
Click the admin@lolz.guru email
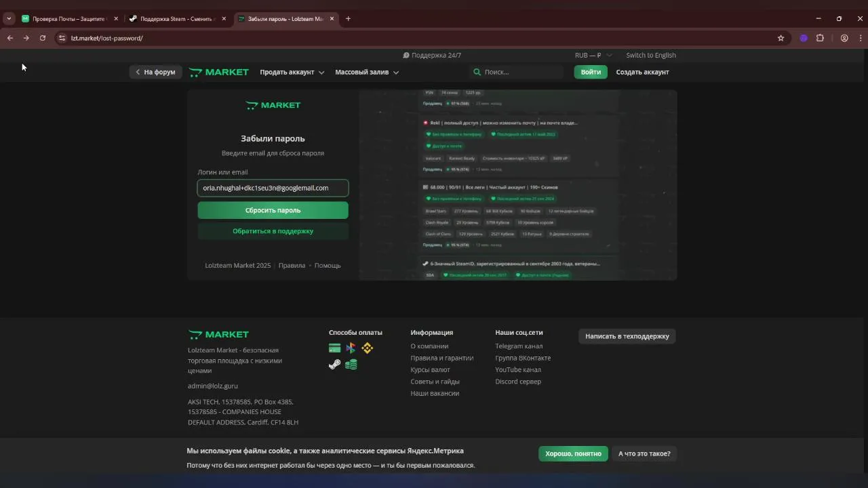(x=213, y=386)
